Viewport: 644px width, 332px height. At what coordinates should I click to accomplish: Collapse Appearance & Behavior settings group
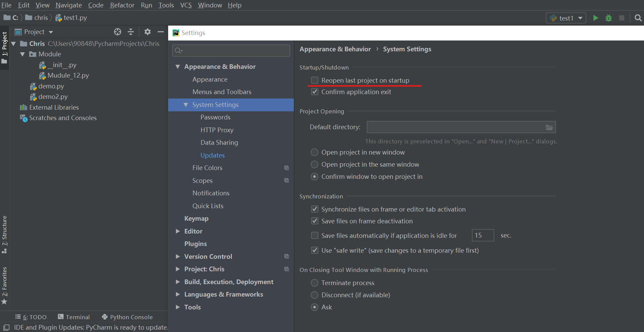coord(178,66)
